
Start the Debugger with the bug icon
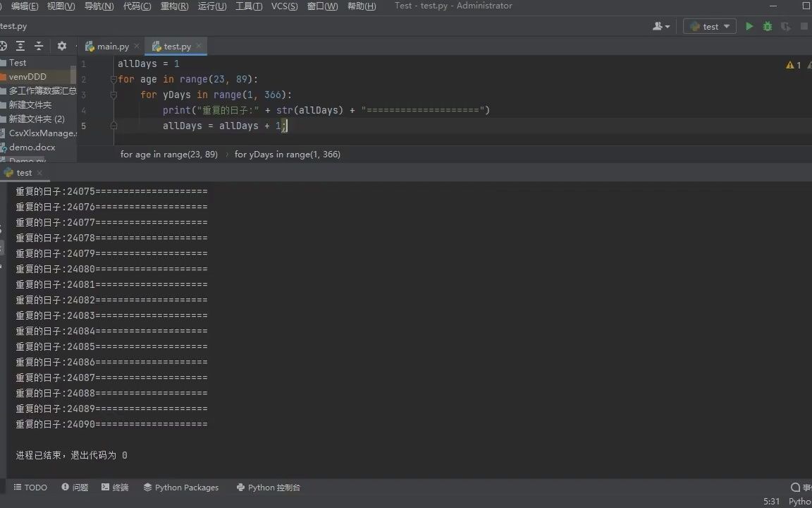click(x=767, y=26)
